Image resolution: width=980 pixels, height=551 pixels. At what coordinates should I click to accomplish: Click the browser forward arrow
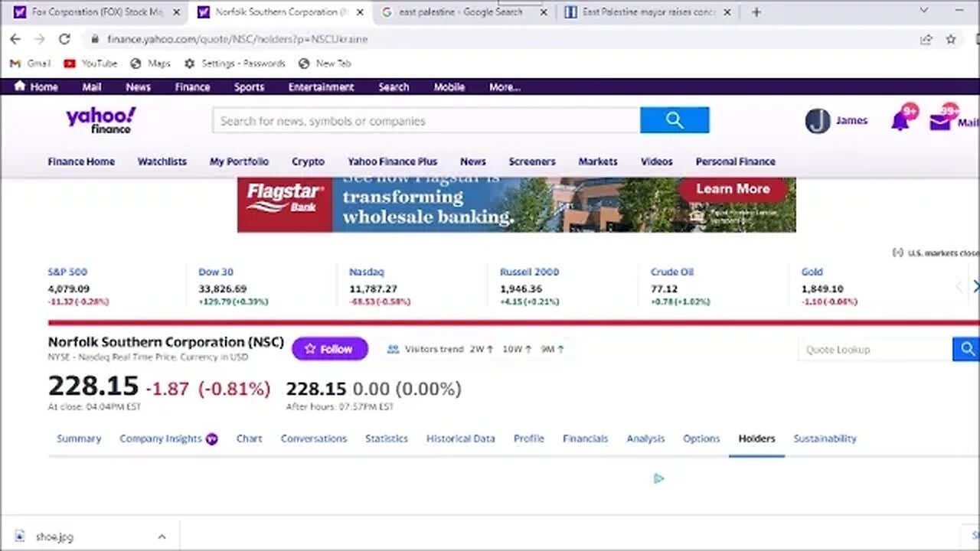(x=40, y=39)
